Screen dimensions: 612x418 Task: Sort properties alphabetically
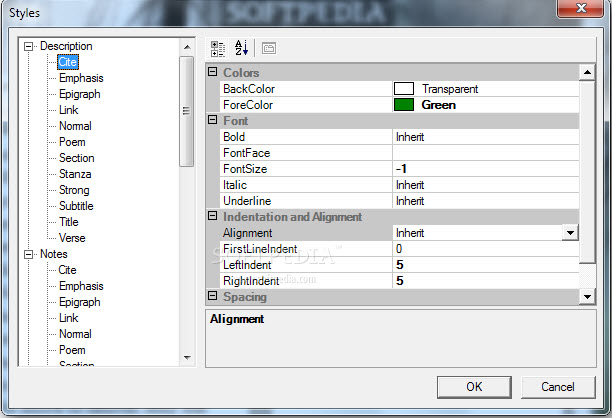241,48
